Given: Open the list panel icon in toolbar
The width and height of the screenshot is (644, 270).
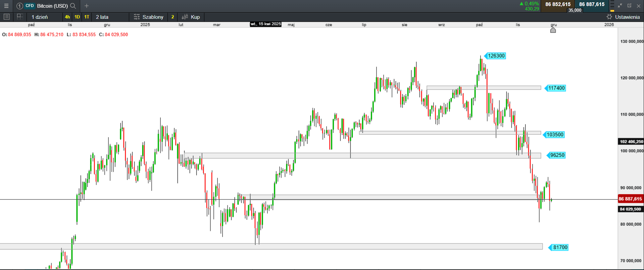Looking at the screenshot, I should [6, 17].
